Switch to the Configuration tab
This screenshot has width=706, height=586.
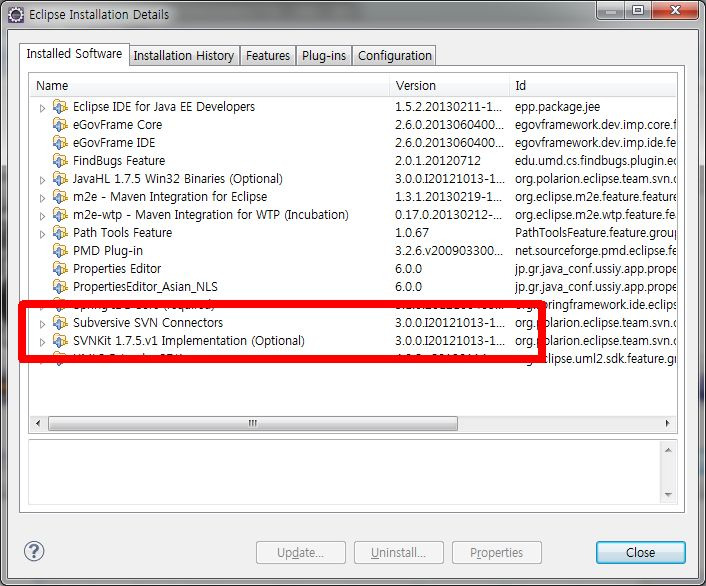(394, 56)
